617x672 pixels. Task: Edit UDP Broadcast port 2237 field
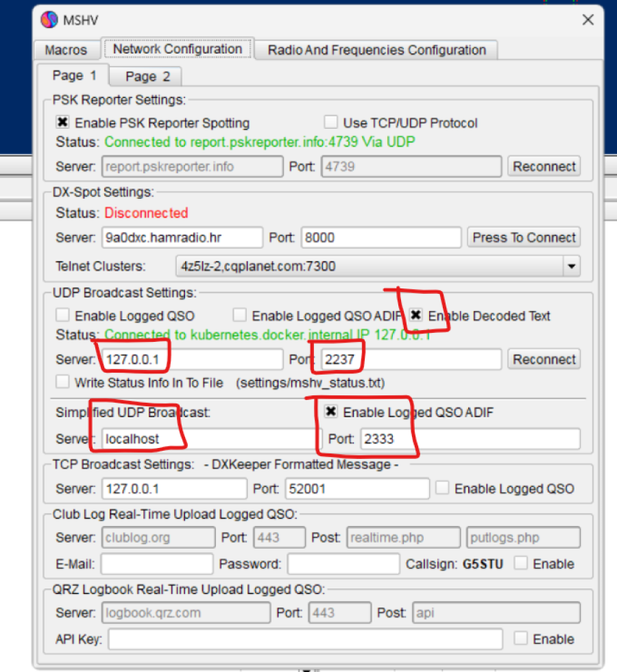[x=411, y=359]
